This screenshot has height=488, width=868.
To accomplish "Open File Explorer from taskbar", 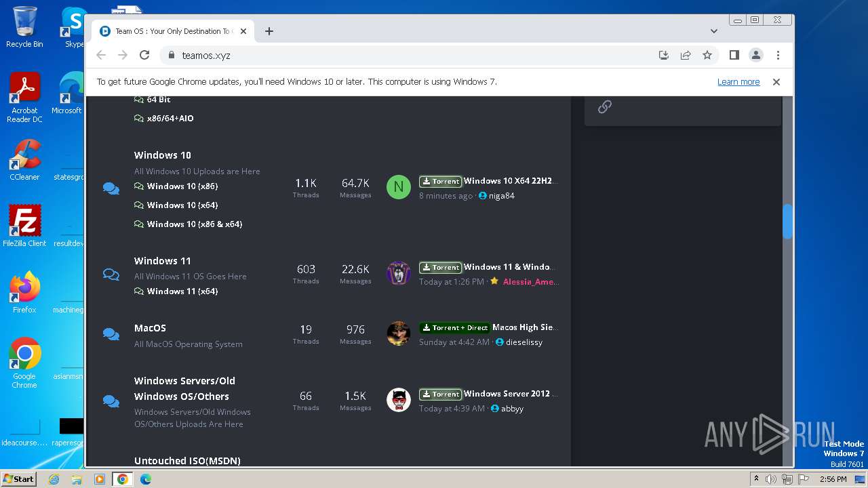I will (x=77, y=479).
